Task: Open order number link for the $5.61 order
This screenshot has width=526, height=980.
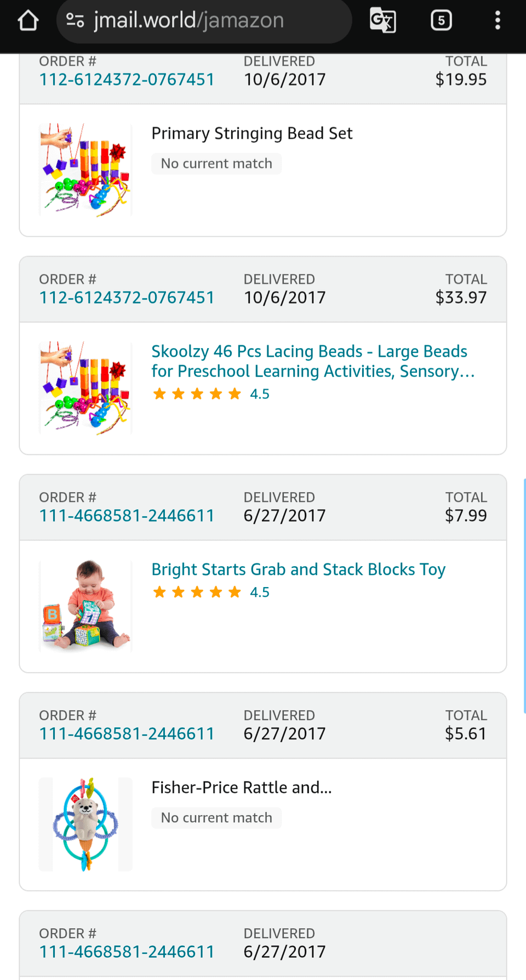Action: [127, 734]
